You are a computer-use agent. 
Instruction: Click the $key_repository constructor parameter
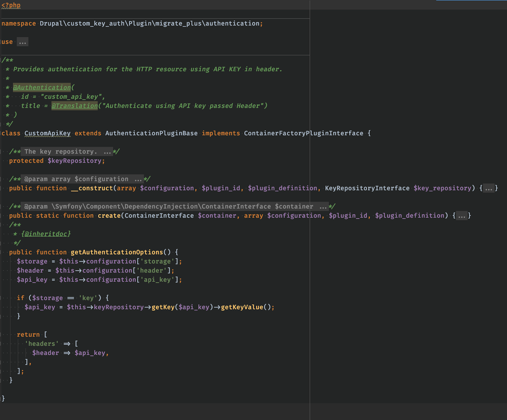click(442, 188)
